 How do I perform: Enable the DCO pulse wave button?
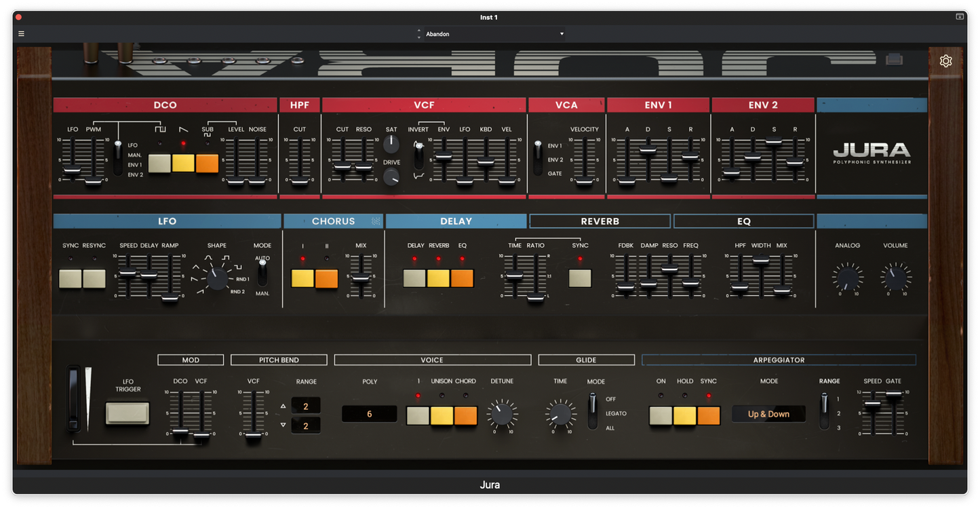[159, 164]
